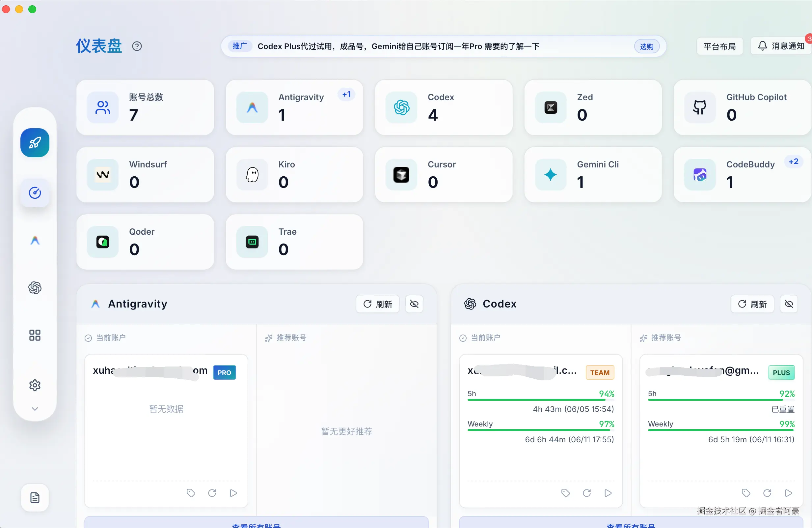
Task: Select the dashboard gauge sidebar icon
Action: 35,193
